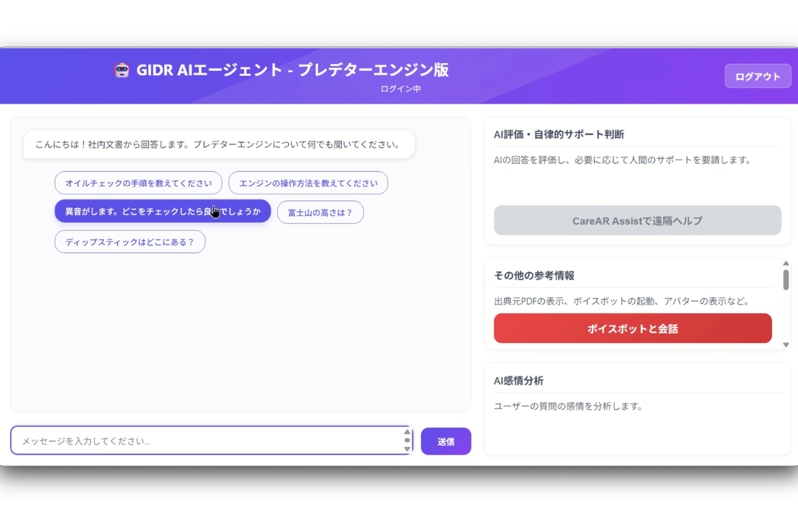The image size is (798, 532).
Task: Ask the 富士山の高さは？ suggested question
Action: tap(320, 213)
